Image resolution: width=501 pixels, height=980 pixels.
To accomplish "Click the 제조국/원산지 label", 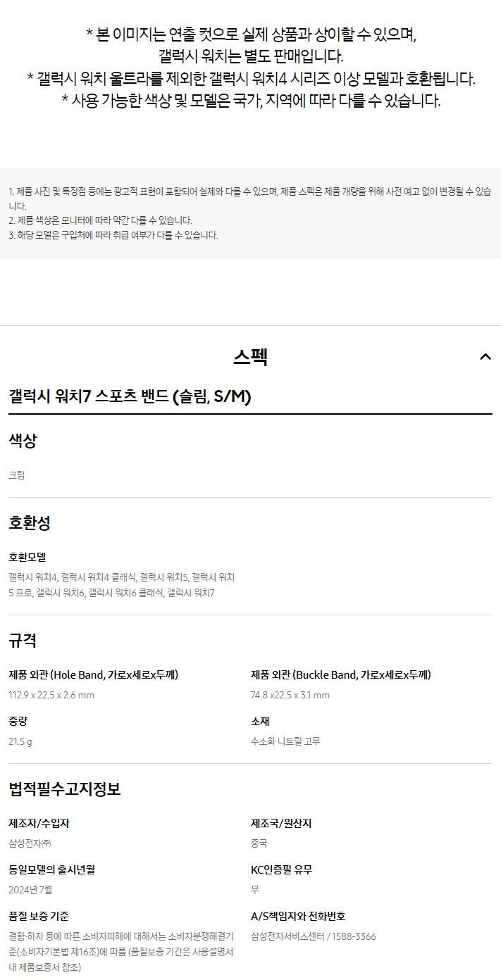I will (281, 823).
